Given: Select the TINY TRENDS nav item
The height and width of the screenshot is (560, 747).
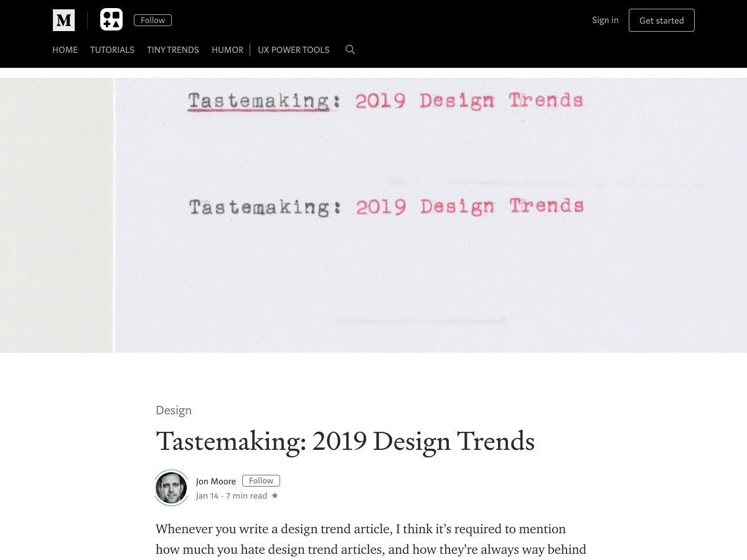Looking at the screenshot, I should (x=172, y=50).
